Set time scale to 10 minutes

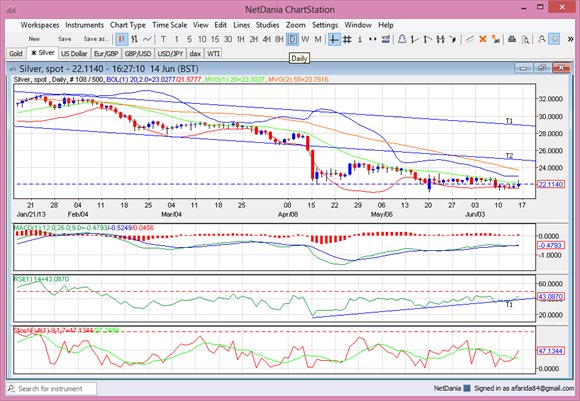tap(202, 39)
